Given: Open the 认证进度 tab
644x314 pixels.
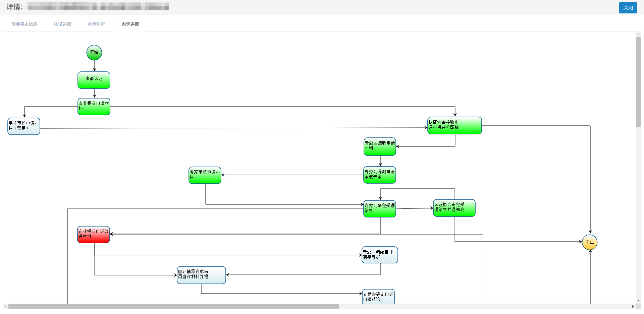Looking at the screenshot, I should [63, 24].
